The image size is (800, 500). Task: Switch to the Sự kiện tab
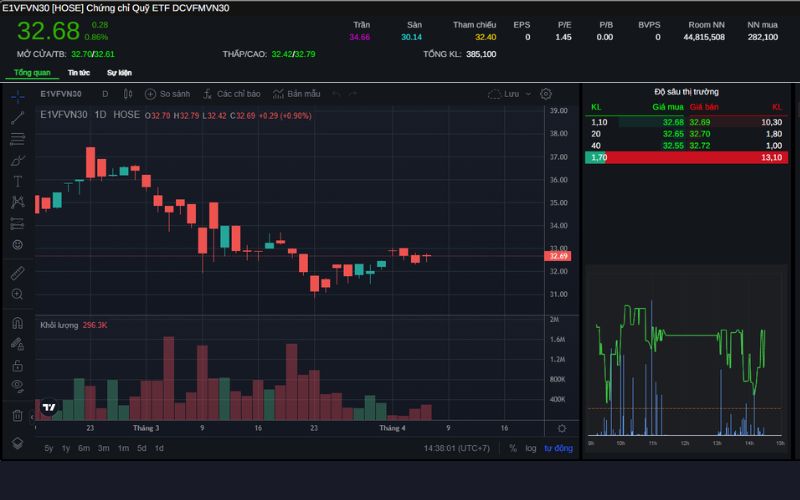click(119, 72)
